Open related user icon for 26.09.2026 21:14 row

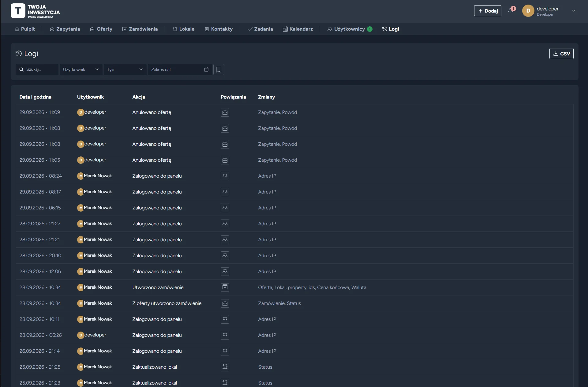[225, 351]
